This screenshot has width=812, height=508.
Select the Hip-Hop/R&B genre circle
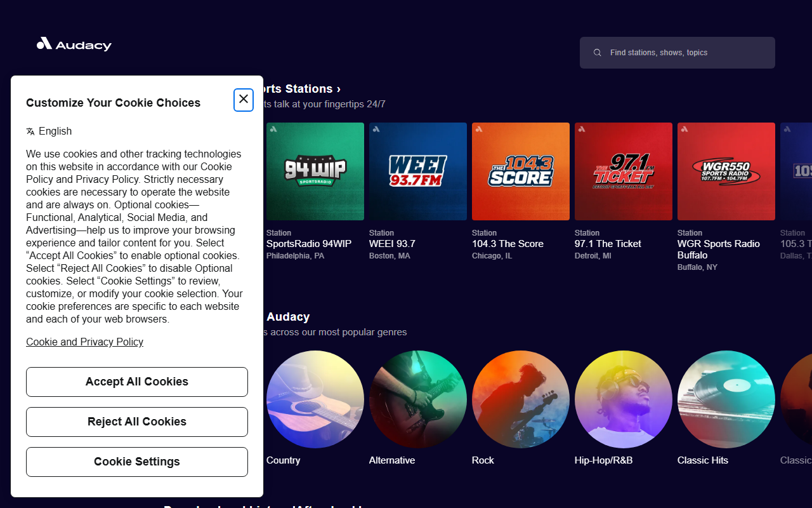tap(624, 399)
